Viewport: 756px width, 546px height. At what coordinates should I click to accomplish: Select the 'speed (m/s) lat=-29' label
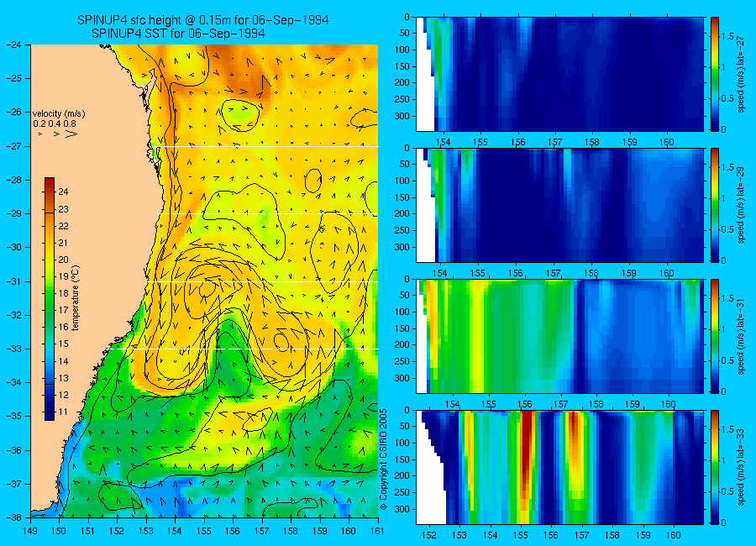(x=742, y=205)
